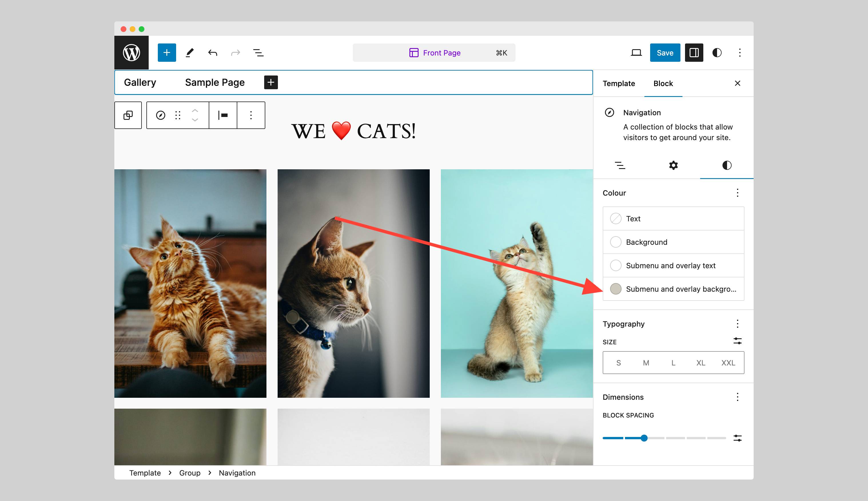This screenshot has height=501, width=868.
Task: Switch preview device with laptop icon
Action: tap(636, 53)
